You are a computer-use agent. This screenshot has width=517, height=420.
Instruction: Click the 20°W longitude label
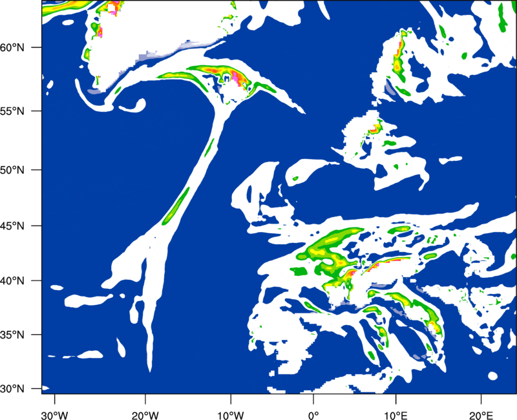(145, 415)
